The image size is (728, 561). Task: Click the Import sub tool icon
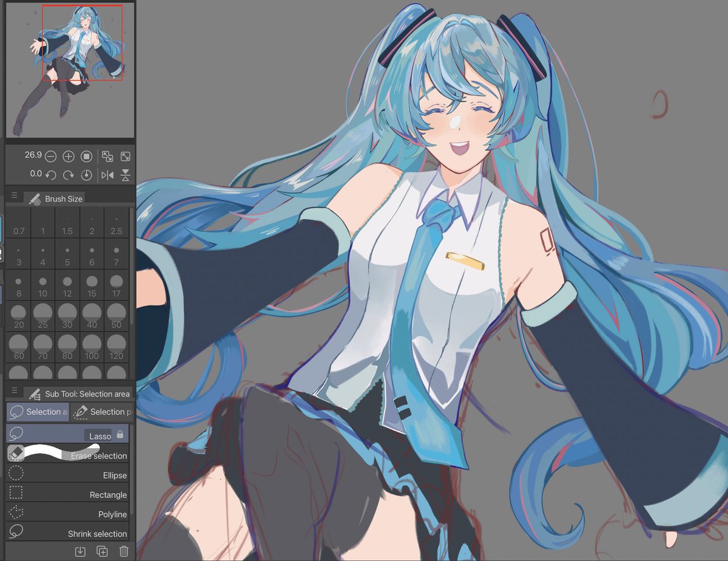tap(80, 551)
